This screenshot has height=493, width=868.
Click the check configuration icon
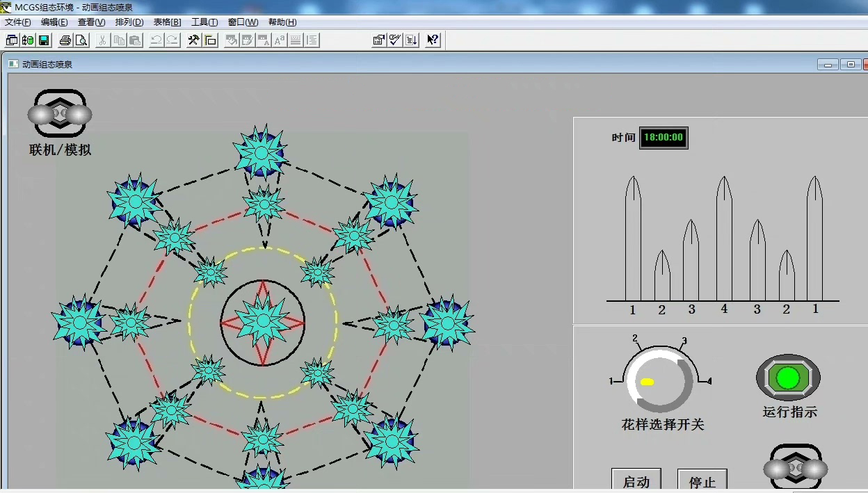click(x=395, y=40)
